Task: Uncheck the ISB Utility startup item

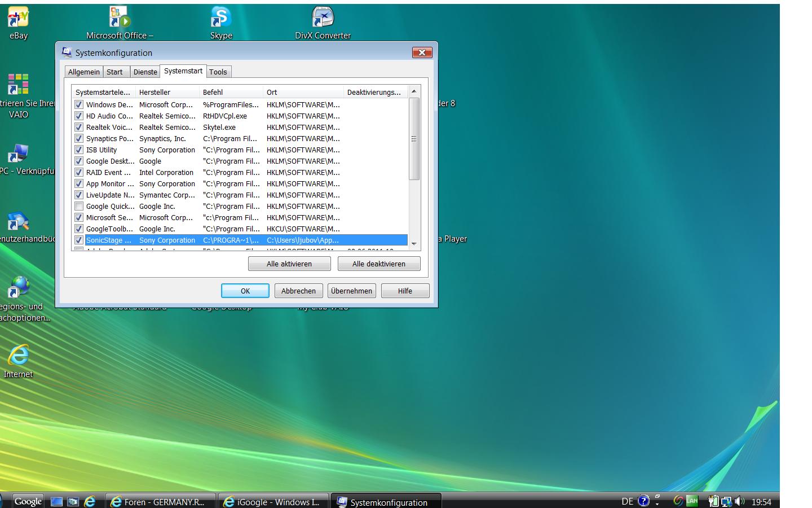Action: click(79, 150)
